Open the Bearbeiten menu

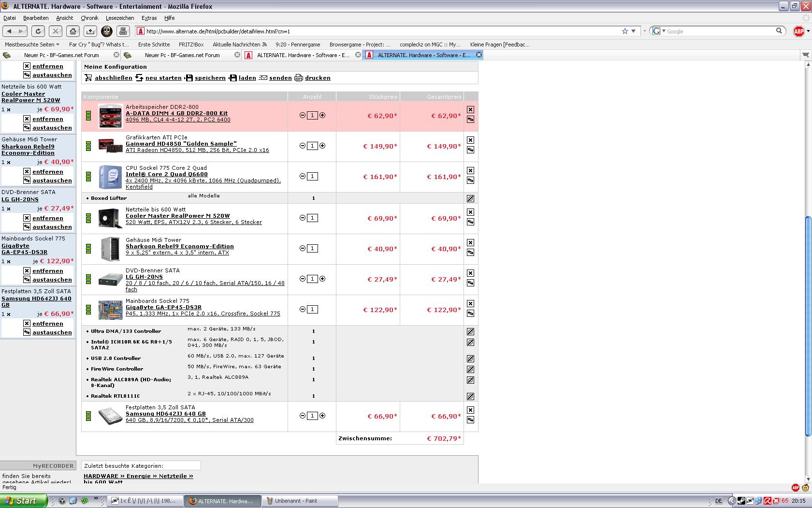tap(36, 18)
